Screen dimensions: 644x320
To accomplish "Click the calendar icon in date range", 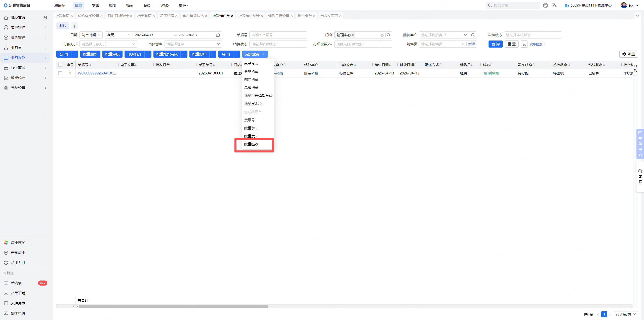I will click(x=218, y=35).
